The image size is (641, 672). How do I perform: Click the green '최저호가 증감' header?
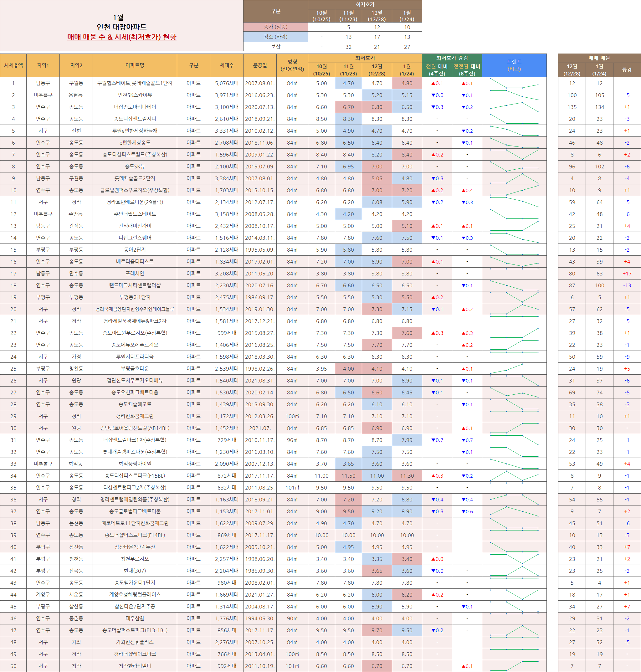(452, 58)
